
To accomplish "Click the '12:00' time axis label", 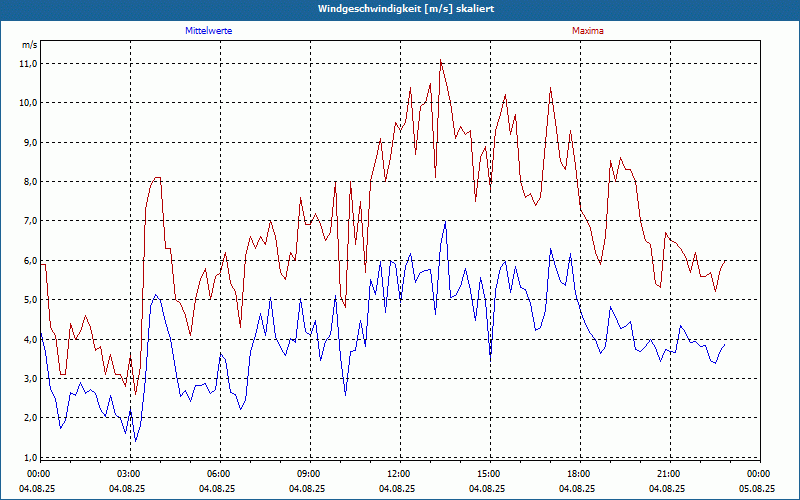I will click(398, 474).
